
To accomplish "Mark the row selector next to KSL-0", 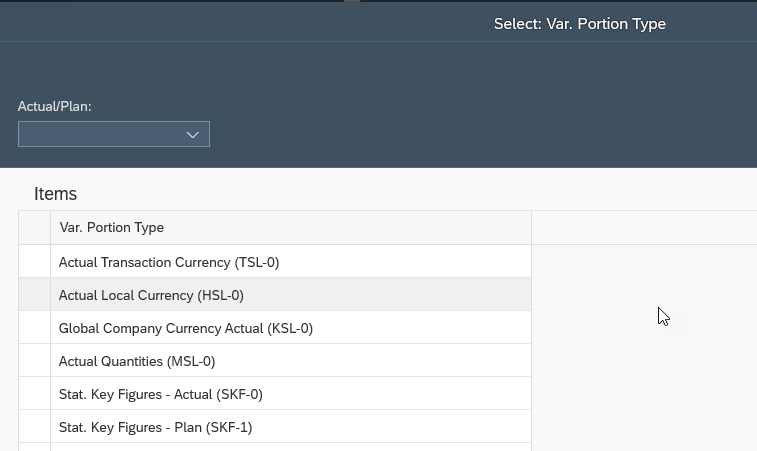I will click(x=34, y=328).
